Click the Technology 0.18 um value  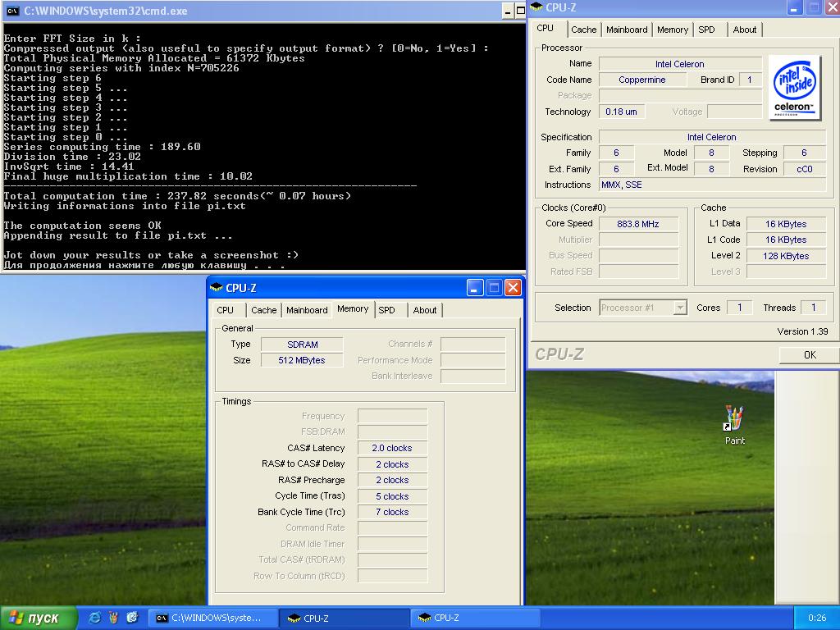pos(622,112)
